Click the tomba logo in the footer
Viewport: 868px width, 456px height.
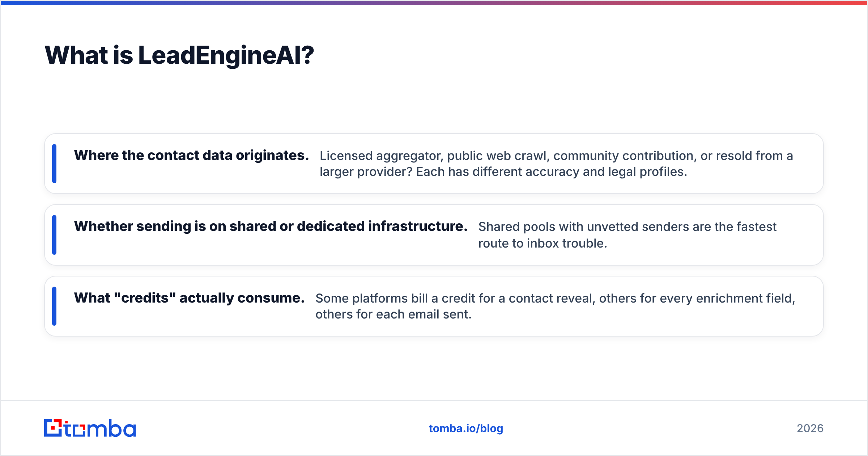tap(90, 428)
